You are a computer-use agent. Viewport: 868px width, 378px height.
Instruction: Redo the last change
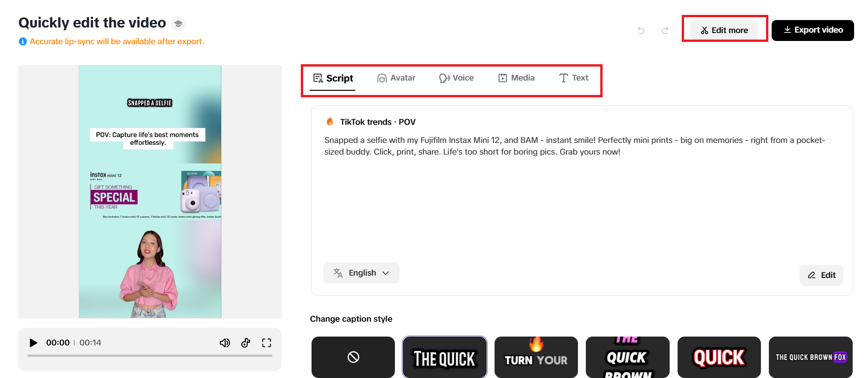[665, 30]
